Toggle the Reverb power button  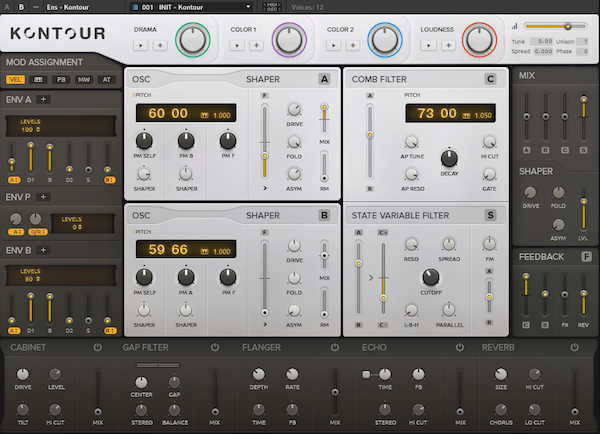click(x=574, y=348)
